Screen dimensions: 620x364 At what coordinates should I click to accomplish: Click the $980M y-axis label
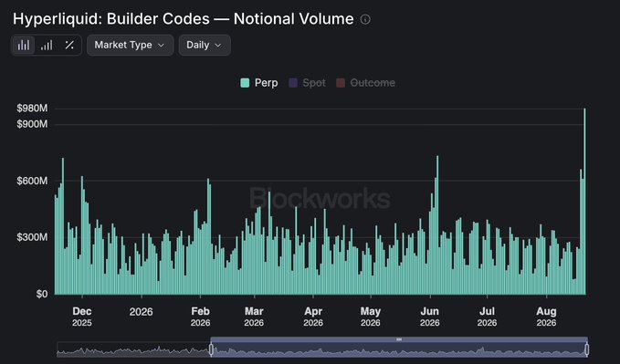pyautogui.click(x=32, y=109)
